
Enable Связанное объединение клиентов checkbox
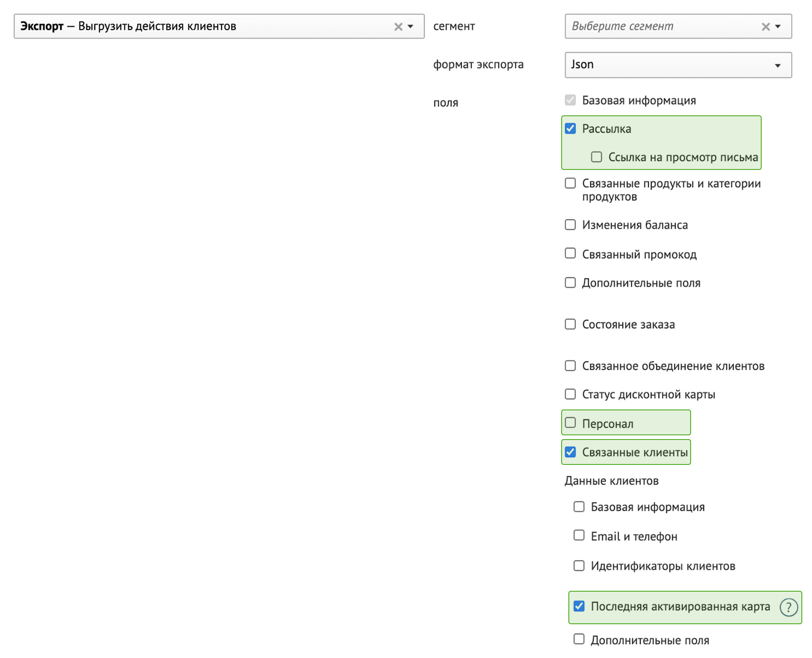571,365
